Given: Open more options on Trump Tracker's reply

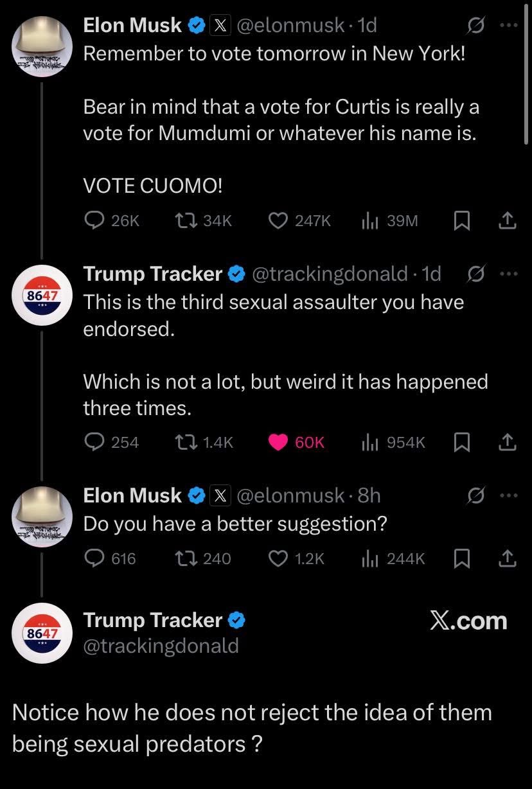Looking at the screenshot, I should click(508, 274).
